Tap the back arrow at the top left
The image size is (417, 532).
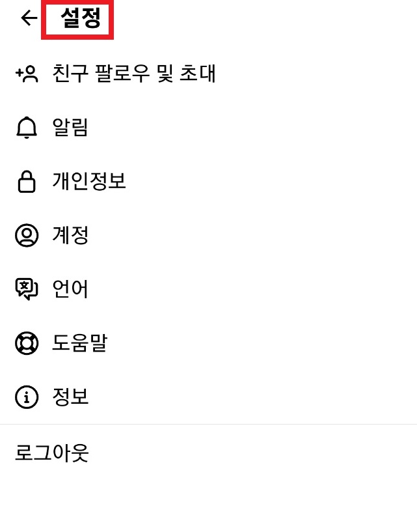27,18
